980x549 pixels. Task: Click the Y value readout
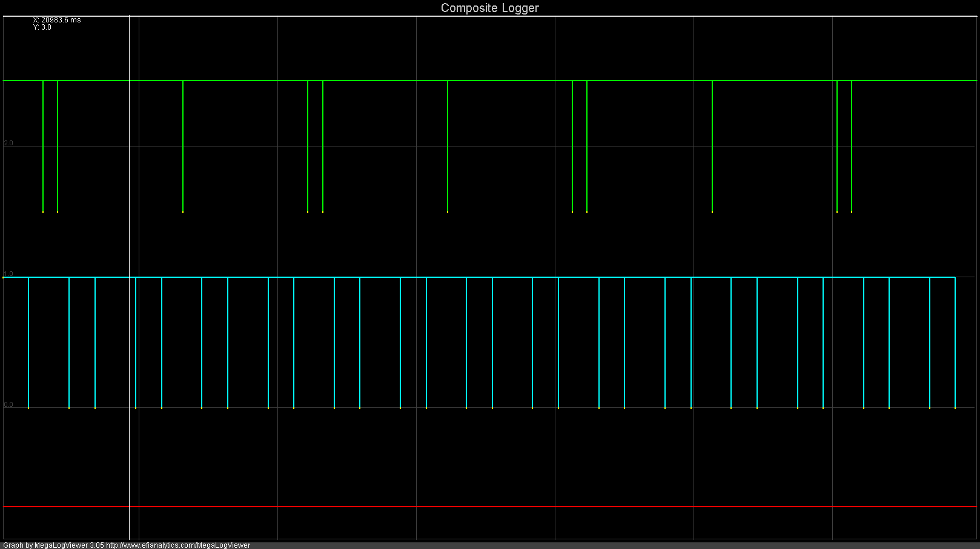coord(42,28)
